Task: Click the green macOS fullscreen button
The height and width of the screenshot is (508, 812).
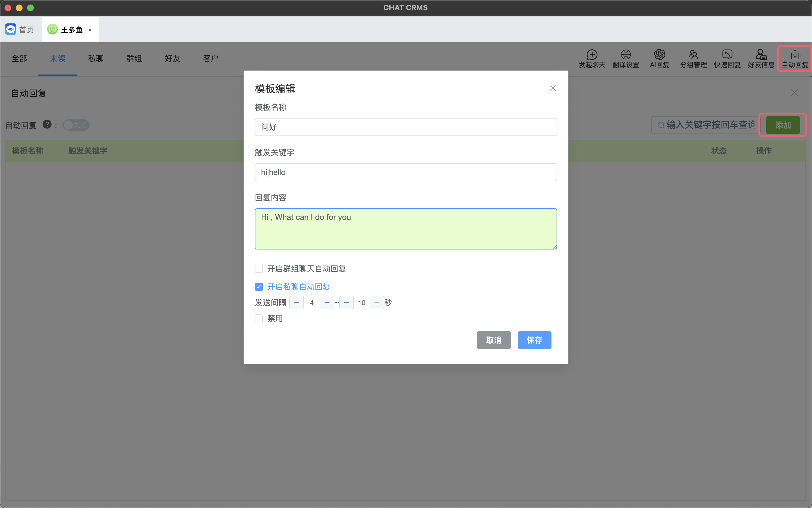Action: point(30,8)
